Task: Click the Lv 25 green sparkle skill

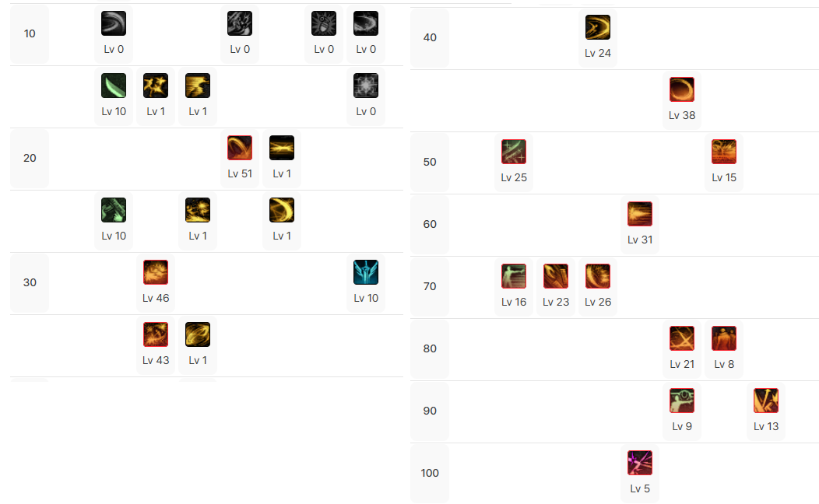Action: point(514,152)
